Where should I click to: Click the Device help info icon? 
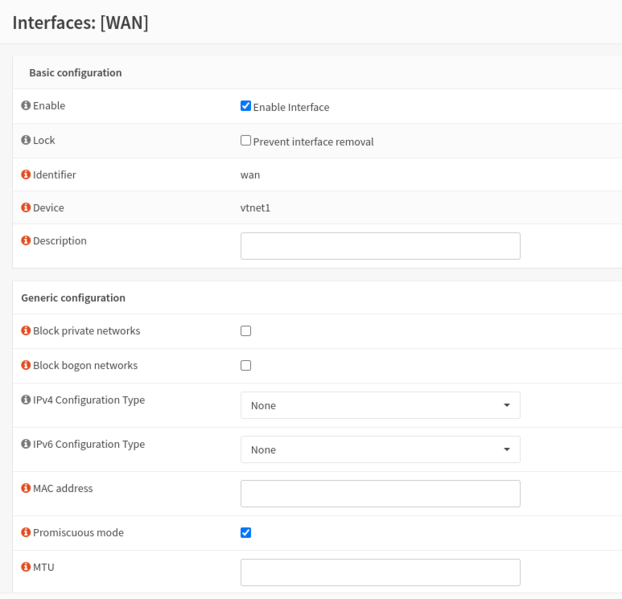(x=26, y=208)
